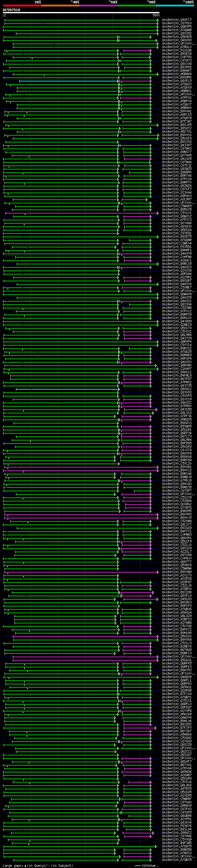197x868 pixels.
Task: Click the cyan alignment bar in the O80822 row
Action: [67, 390]
